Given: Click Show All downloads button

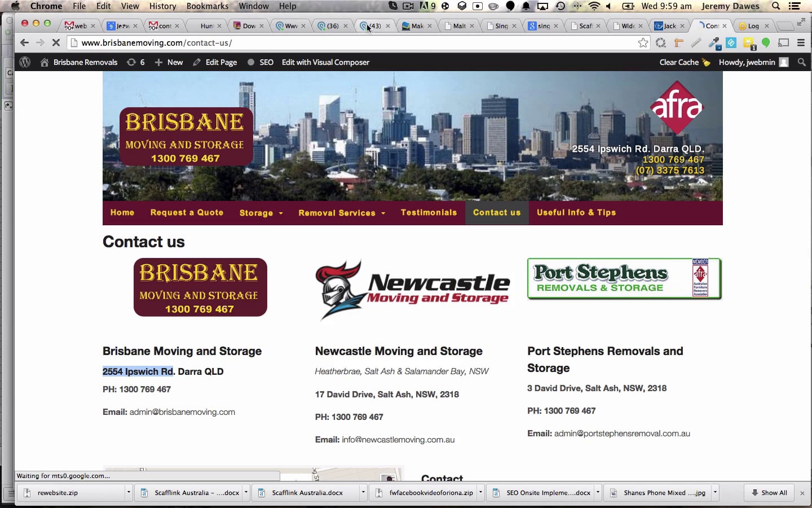Looking at the screenshot, I should point(769,493).
